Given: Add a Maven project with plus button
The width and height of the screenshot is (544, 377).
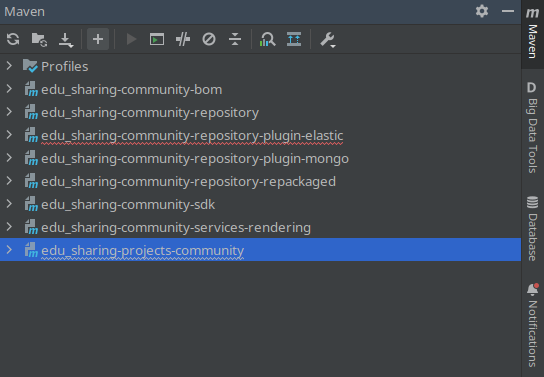Looking at the screenshot, I should click(x=98, y=39).
